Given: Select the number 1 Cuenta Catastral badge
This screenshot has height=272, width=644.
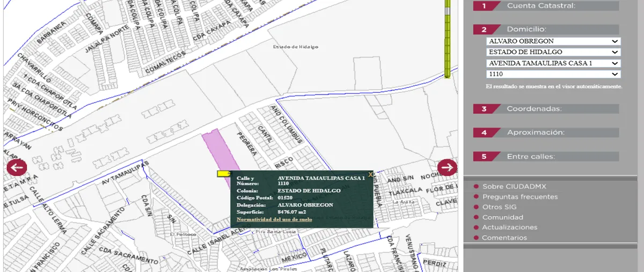Looking at the screenshot, I should pos(484,6).
